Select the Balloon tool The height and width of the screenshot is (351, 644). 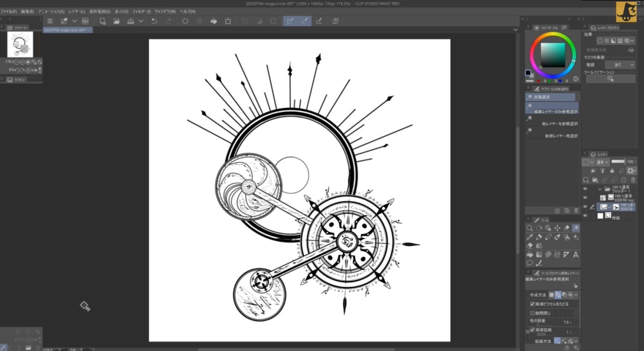[529, 263]
